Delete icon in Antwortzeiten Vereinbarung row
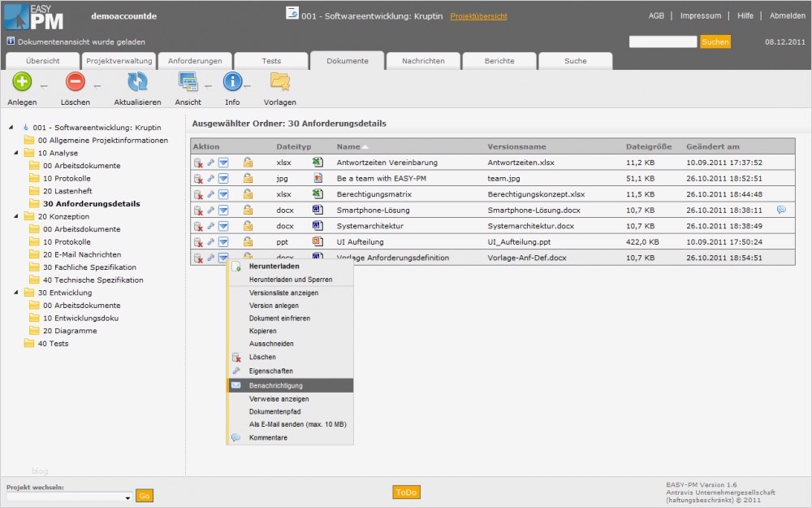The height and width of the screenshot is (508, 812). click(x=198, y=163)
